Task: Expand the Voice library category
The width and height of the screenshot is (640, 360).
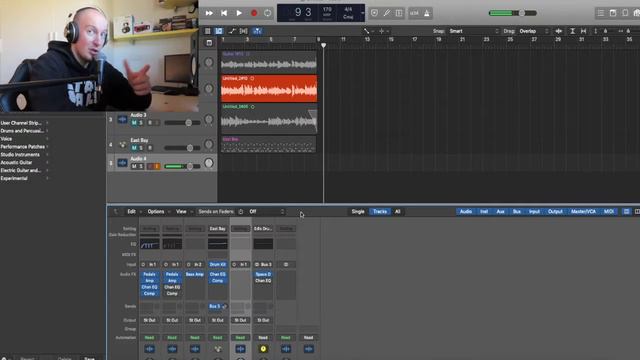Action: [24, 139]
